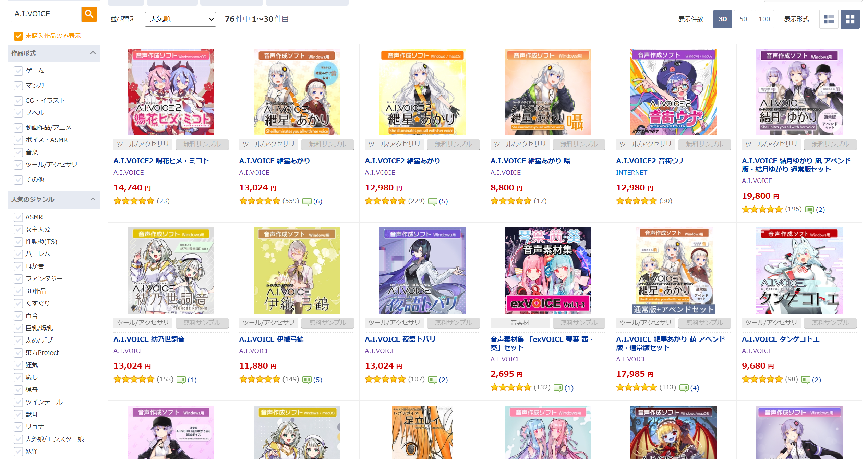Viewport: 868px width, 459px height.
Task: Open review comments icon for タンゲコトエ (2)
Action: point(806,380)
